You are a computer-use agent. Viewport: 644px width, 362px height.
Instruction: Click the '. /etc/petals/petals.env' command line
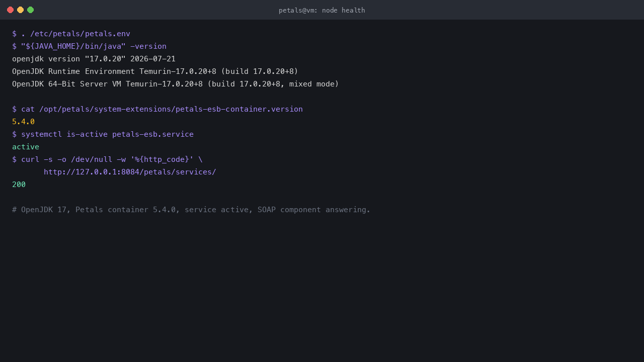pyautogui.click(x=71, y=34)
